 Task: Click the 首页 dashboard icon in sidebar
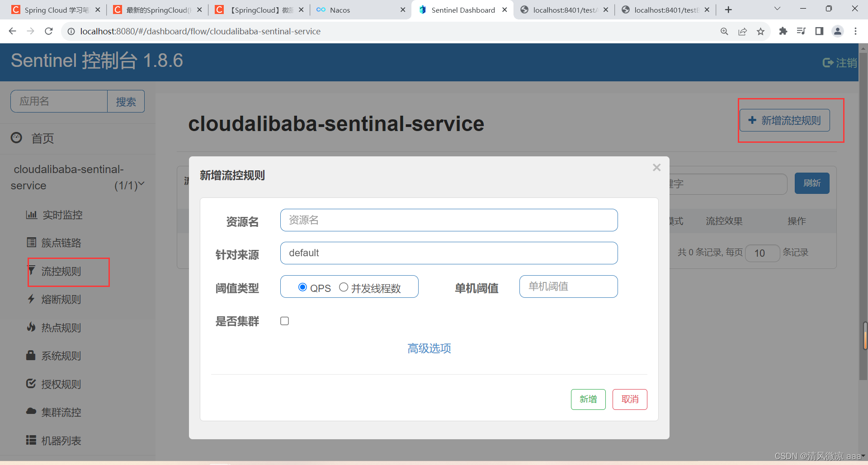[16, 138]
